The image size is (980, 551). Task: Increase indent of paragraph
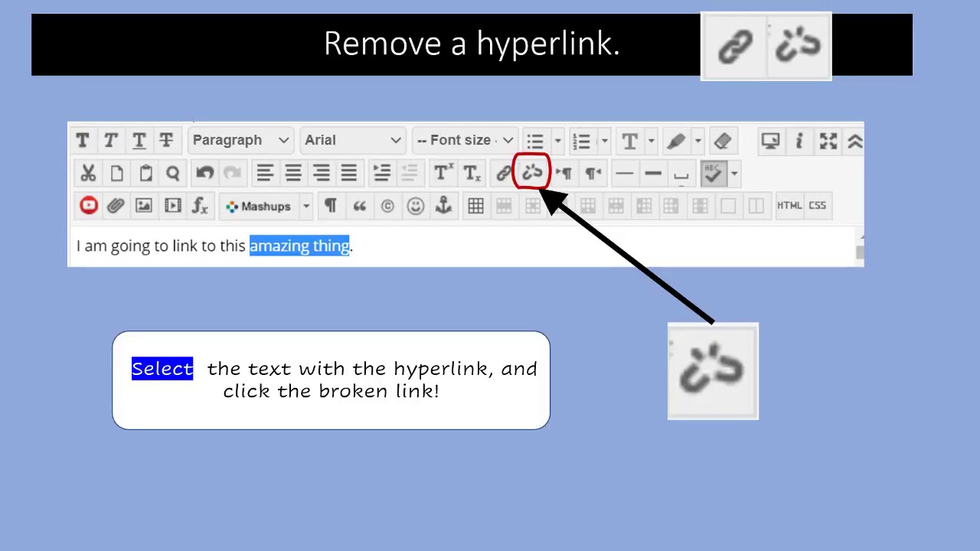click(x=381, y=174)
